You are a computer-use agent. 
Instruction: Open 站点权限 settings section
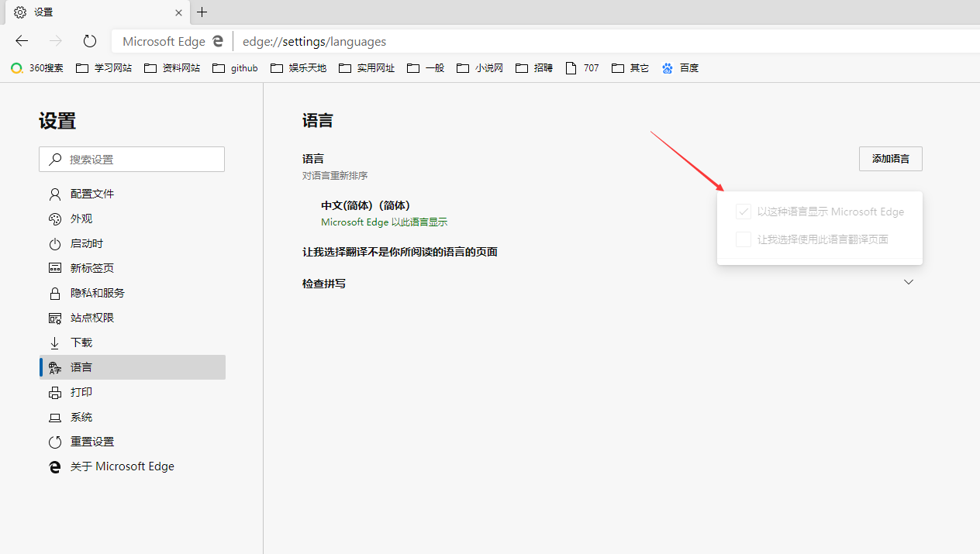pyautogui.click(x=132, y=318)
